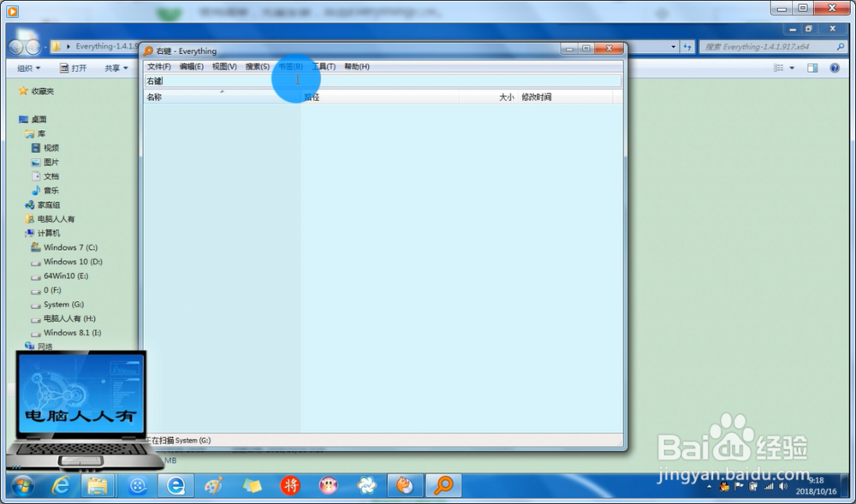Screen dimensions: 856x504
Task: Sort results by the 名称 column header
Action: point(222,97)
